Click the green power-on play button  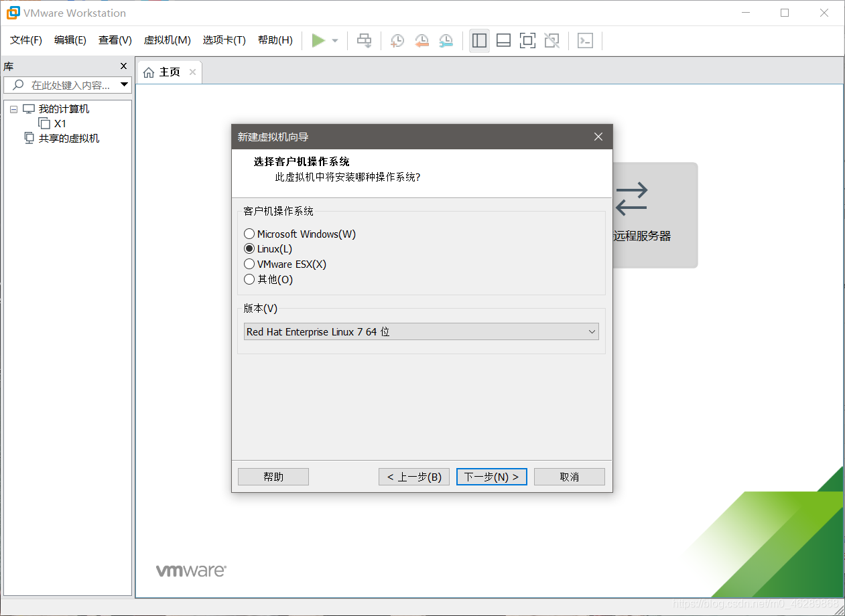tap(318, 41)
